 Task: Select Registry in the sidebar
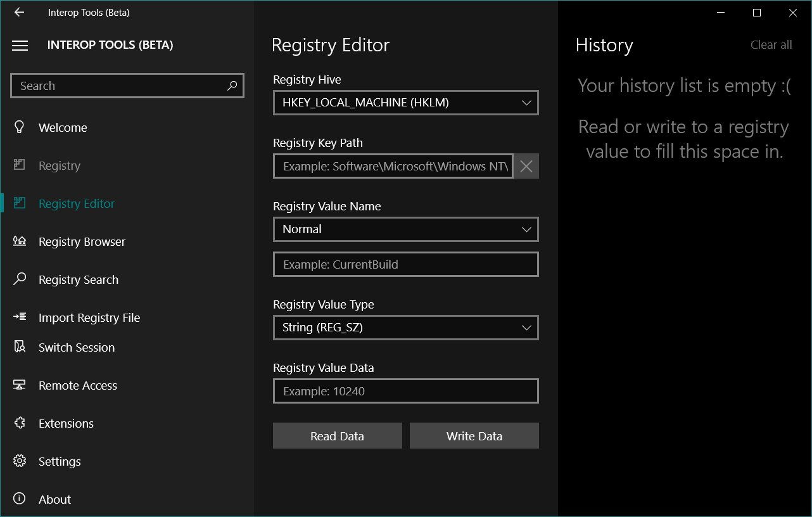pos(127,165)
